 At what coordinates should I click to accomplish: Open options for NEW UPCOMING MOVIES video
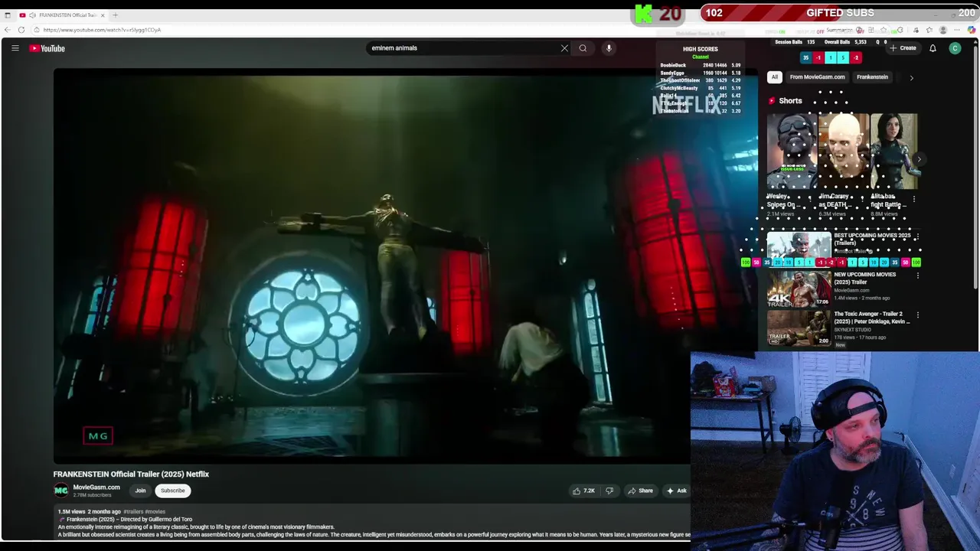[x=917, y=275]
